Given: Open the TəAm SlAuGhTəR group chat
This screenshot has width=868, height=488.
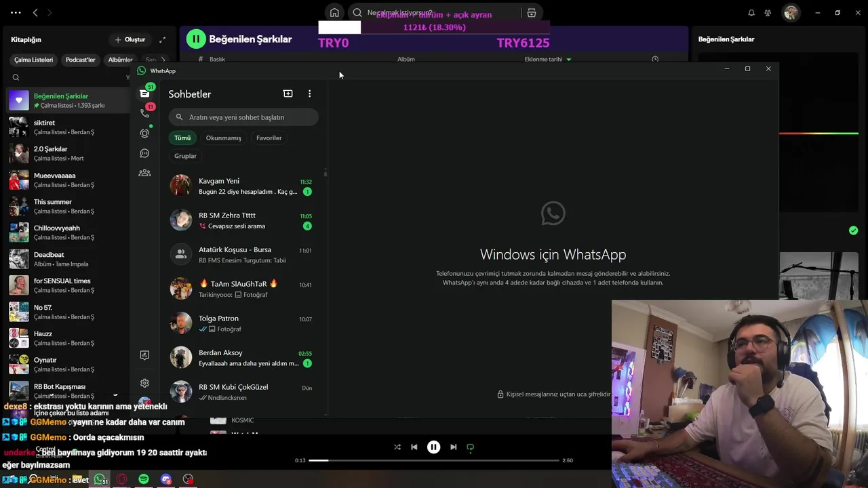Looking at the screenshot, I should [x=243, y=289].
